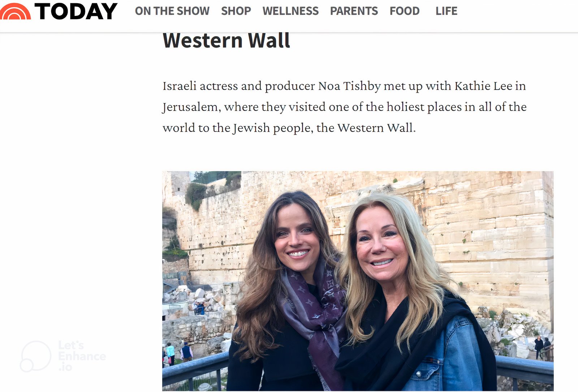This screenshot has width=578, height=392.
Task: Click the article paragraph about Jerusalem visit
Action: pos(344,107)
